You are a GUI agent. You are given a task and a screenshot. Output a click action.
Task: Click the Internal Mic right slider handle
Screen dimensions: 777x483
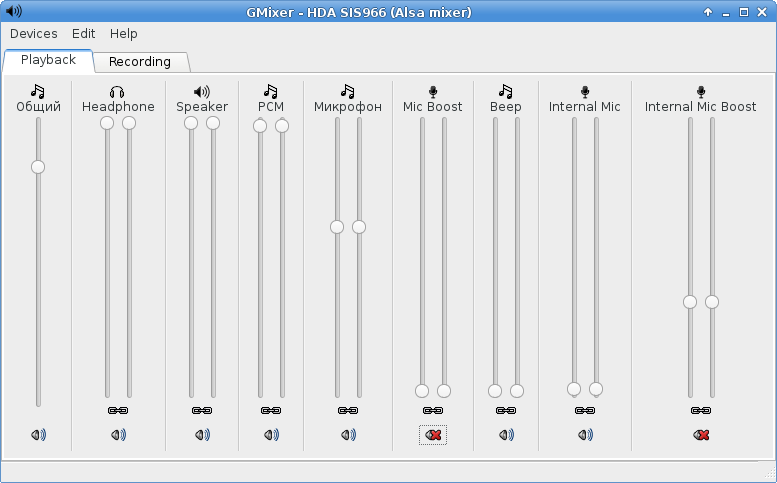pyautogui.click(x=596, y=389)
